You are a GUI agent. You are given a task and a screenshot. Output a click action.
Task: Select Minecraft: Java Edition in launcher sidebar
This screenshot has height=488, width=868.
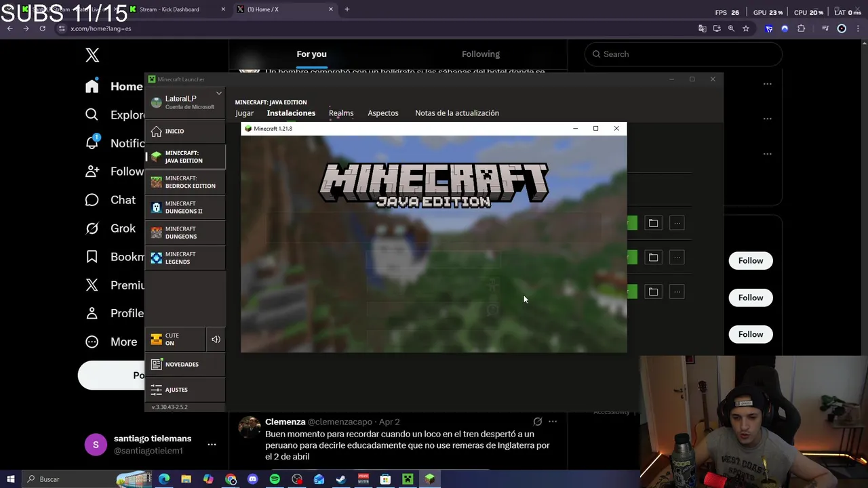pos(185,157)
